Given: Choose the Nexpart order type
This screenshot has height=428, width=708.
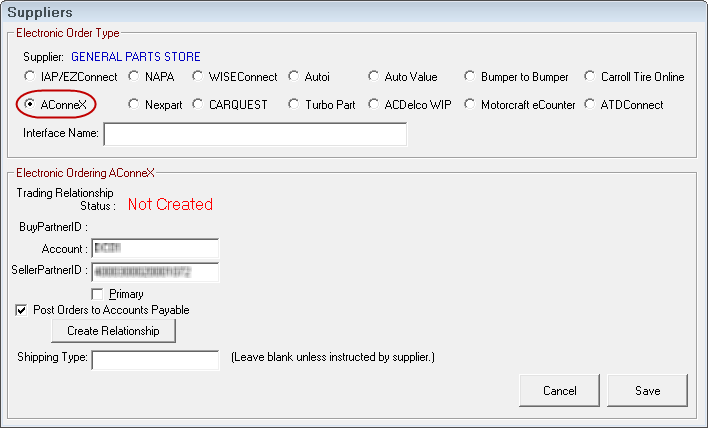Looking at the screenshot, I should 135,105.
